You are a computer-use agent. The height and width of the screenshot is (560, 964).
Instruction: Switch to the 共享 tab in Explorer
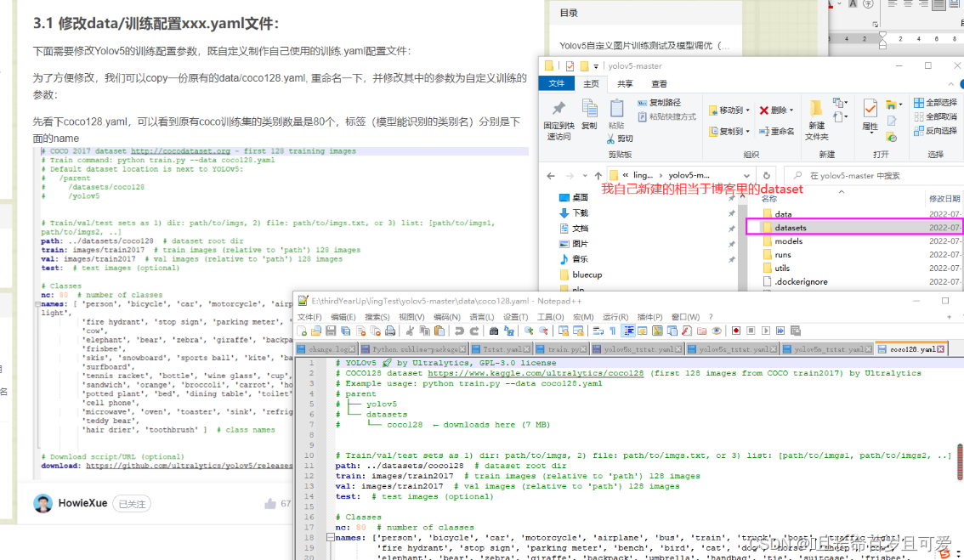coord(625,83)
